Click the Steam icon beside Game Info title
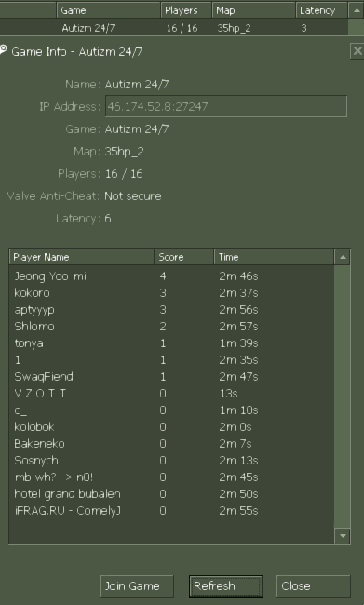 (x=3, y=49)
